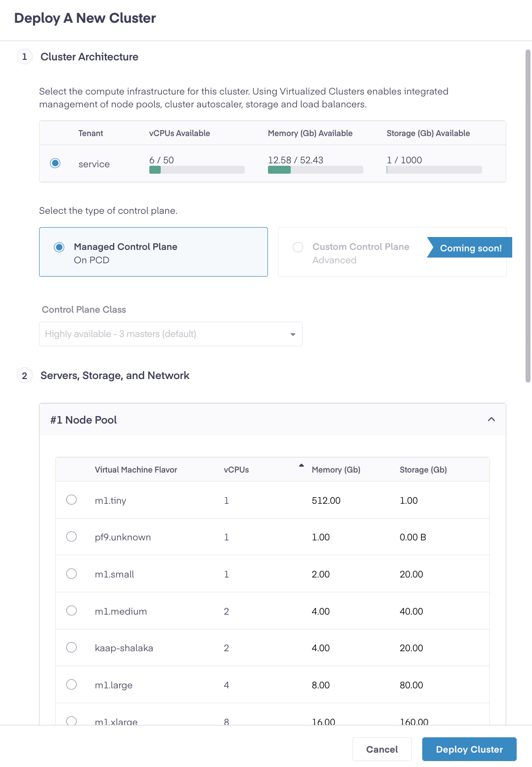Sort by Virtual Machine Flavor column
The height and width of the screenshot is (767, 532).
click(136, 470)
